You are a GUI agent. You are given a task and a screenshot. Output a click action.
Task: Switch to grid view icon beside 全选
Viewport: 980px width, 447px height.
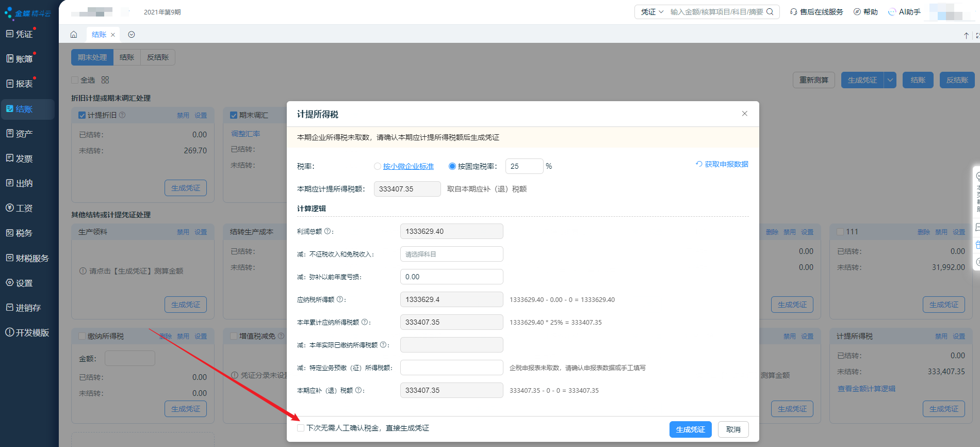click(x=105, y=80)
